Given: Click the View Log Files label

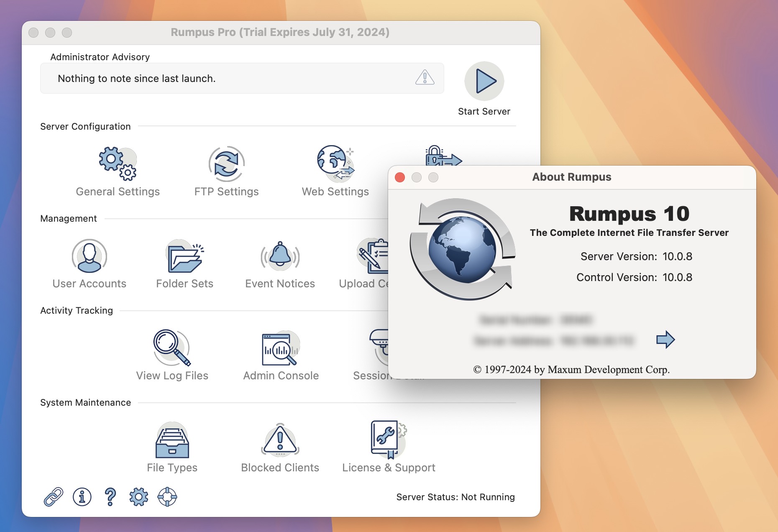Looking at the screenshot, I should coord(172,376).
